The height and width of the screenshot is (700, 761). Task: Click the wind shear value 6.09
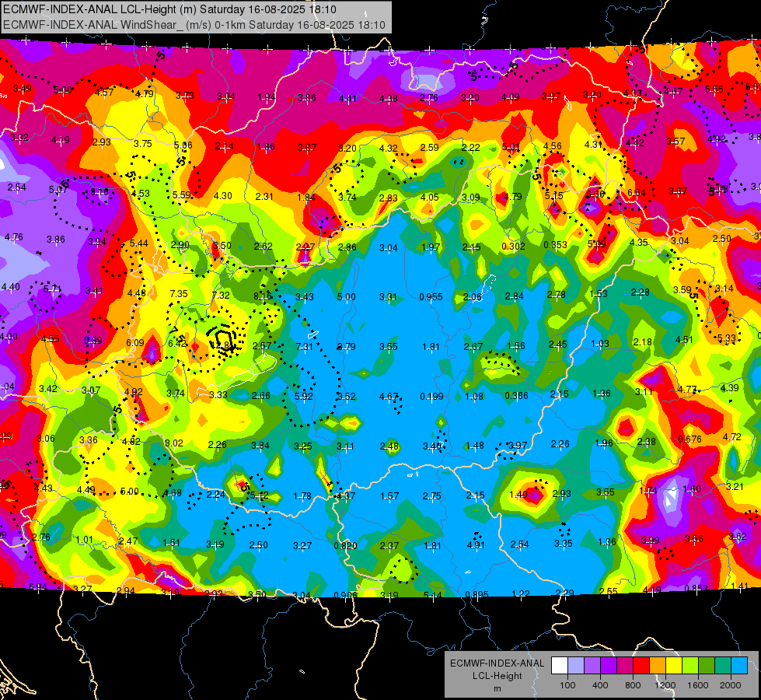[135, 342]
